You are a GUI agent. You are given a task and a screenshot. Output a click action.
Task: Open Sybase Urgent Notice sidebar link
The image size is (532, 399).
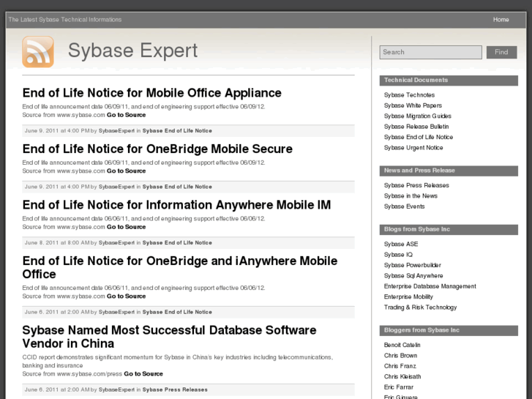click(x=413, y=148)
